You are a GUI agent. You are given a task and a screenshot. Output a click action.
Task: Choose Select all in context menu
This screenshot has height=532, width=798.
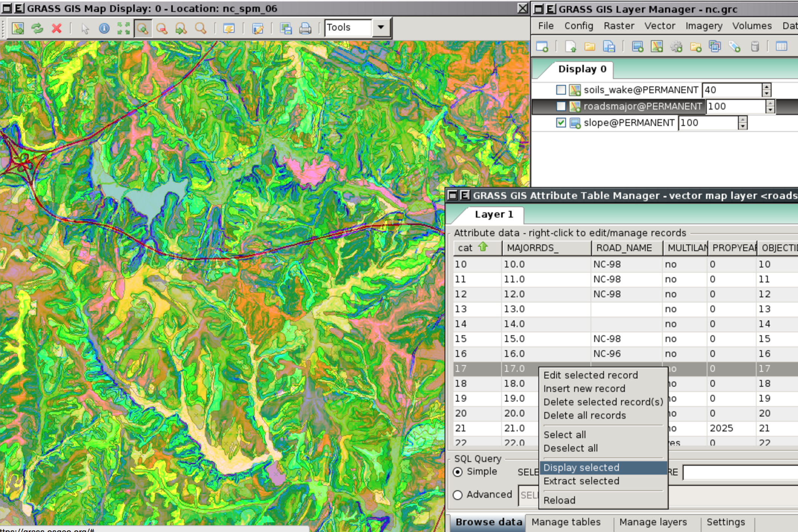(603, 435)
